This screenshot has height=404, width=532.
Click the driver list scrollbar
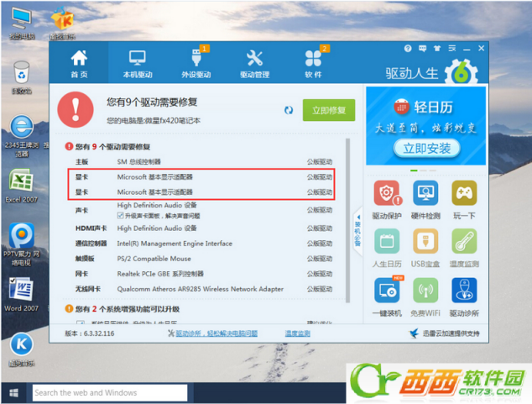coord(347,221)
